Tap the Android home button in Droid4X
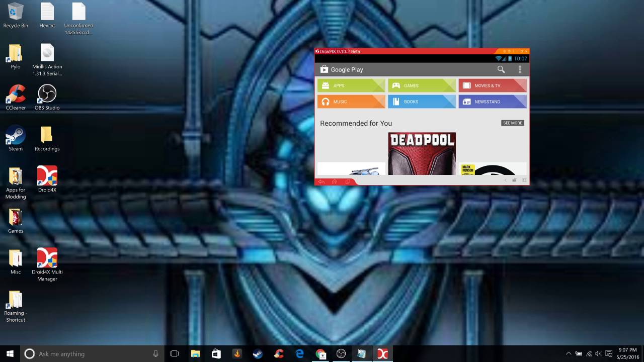 335,182
